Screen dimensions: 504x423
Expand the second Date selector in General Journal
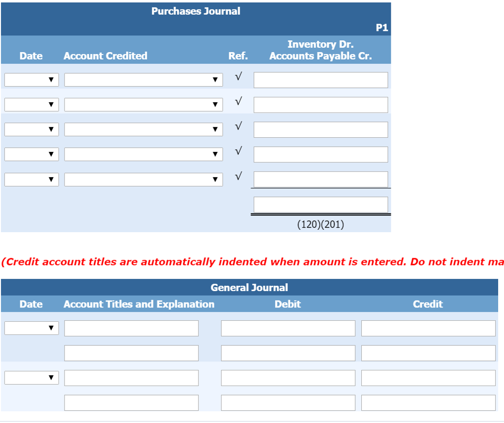point(31,377)
